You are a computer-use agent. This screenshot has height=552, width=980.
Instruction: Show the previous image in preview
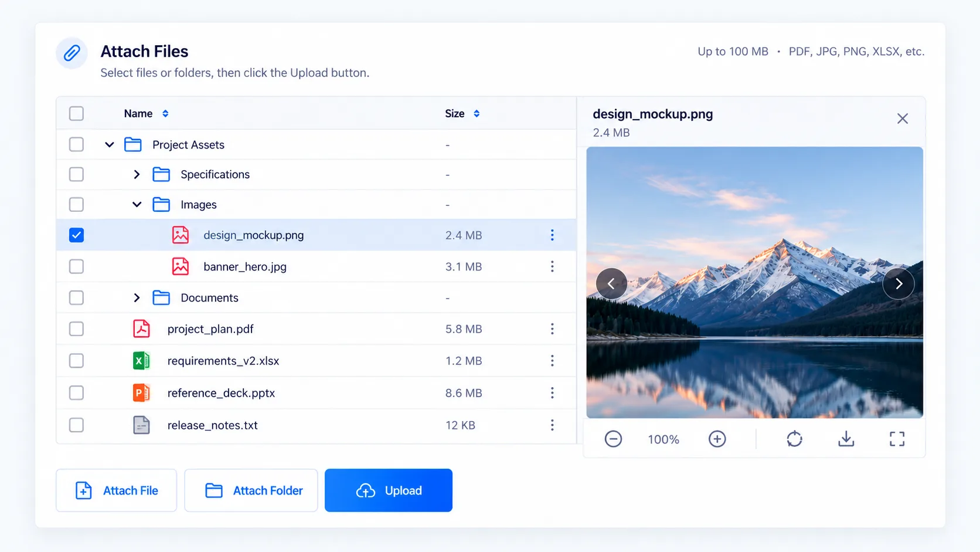tap(611, 284)
